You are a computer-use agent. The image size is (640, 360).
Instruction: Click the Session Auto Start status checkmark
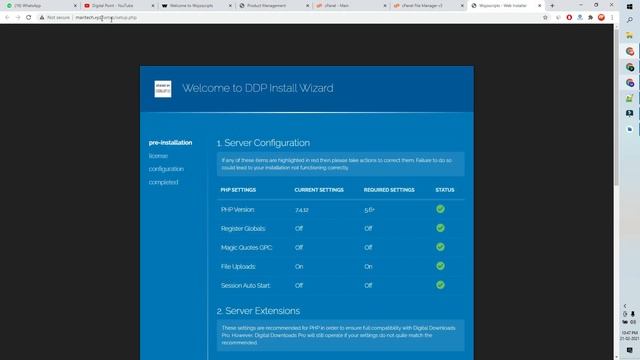coord(440,285)
